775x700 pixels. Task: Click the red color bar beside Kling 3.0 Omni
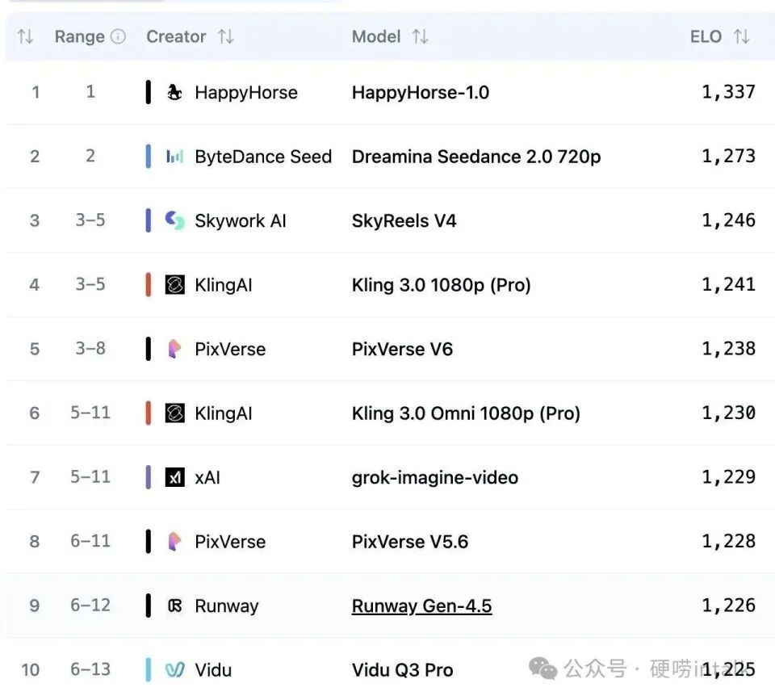tap(149, 413)
